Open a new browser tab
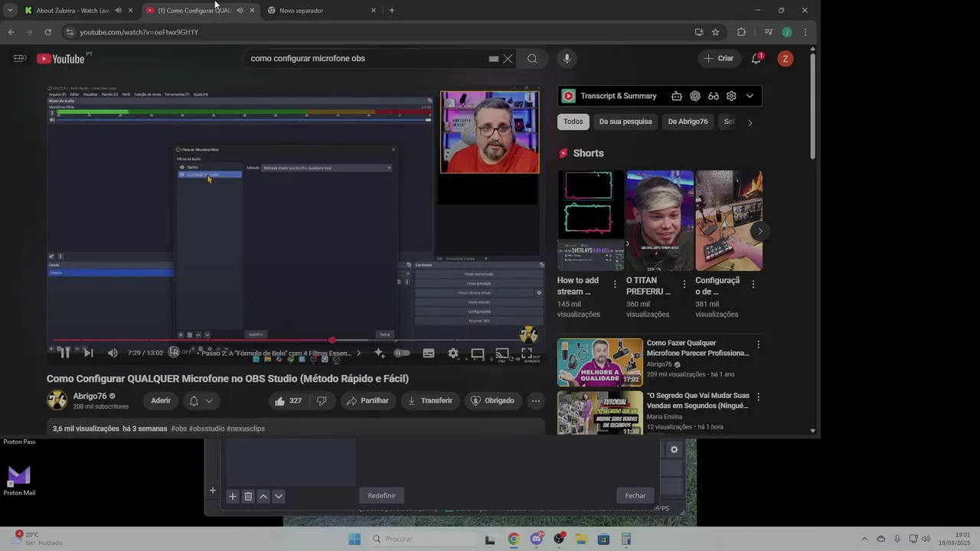Viewport: 980px width, 551px height. [392, 11]
